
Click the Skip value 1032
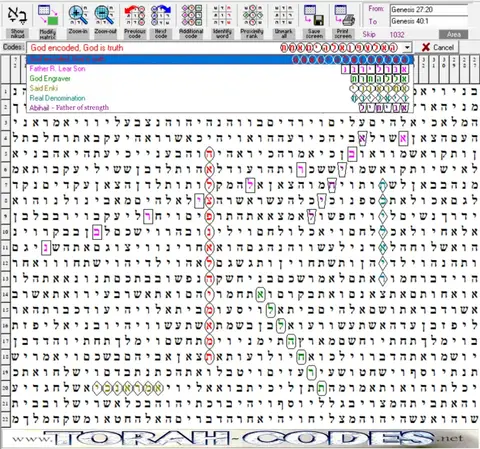397,34
